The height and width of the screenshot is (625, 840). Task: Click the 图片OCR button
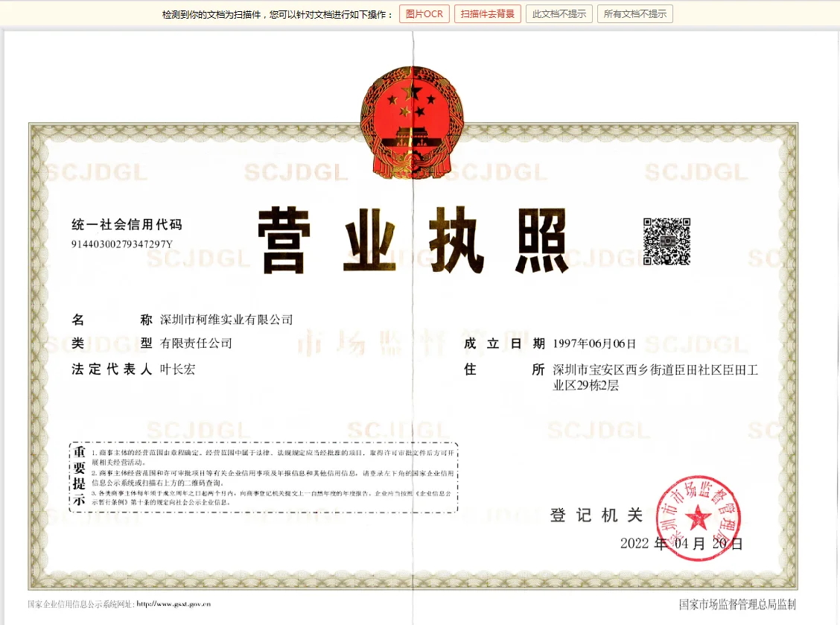click(424, 14)
